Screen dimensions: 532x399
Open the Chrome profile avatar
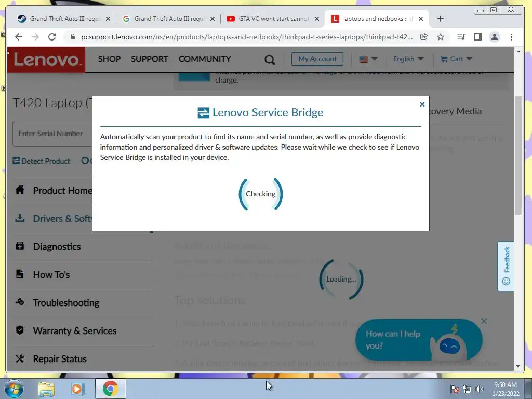pos(495,37)
